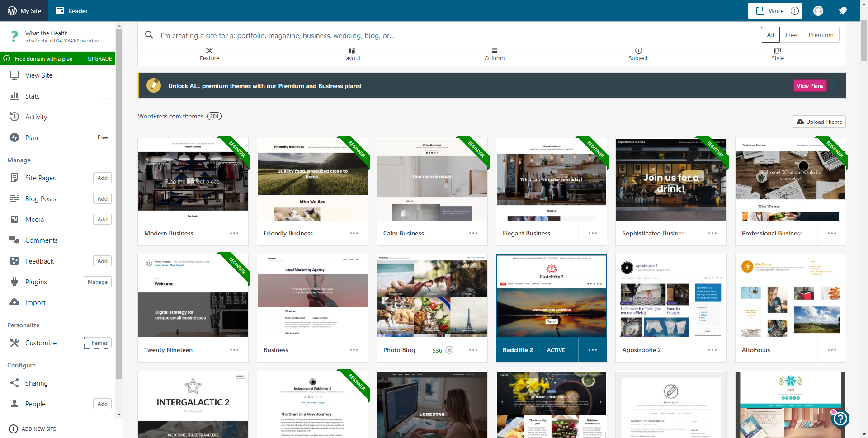Open more options for Modern Business theme

point(234,233)
